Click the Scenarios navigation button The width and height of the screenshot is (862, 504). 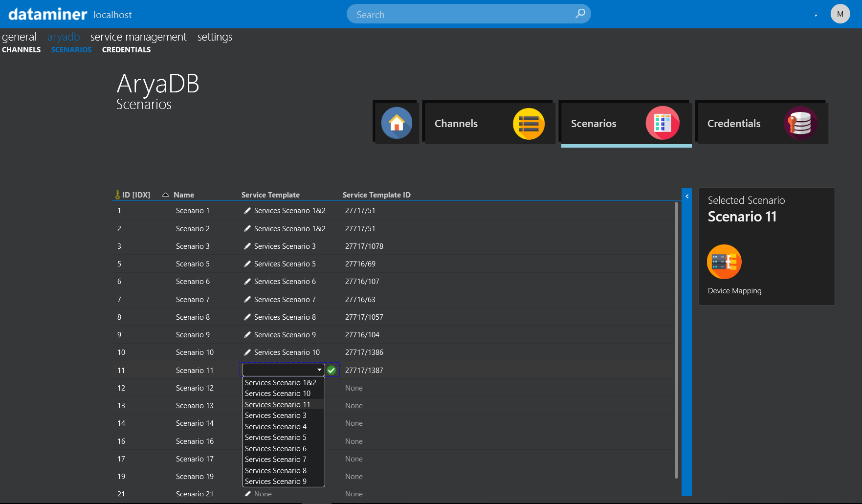click(625, 123)
